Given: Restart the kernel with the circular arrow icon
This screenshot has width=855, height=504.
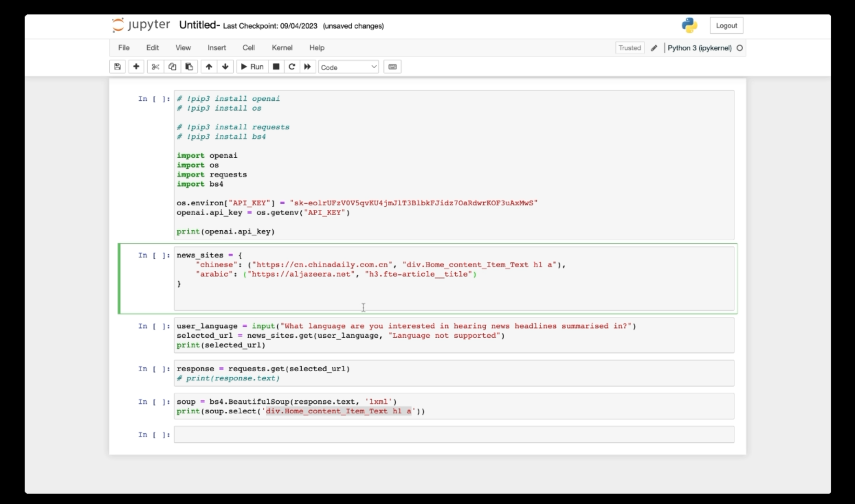Looking at the screenshot, I should pos(292,67).
